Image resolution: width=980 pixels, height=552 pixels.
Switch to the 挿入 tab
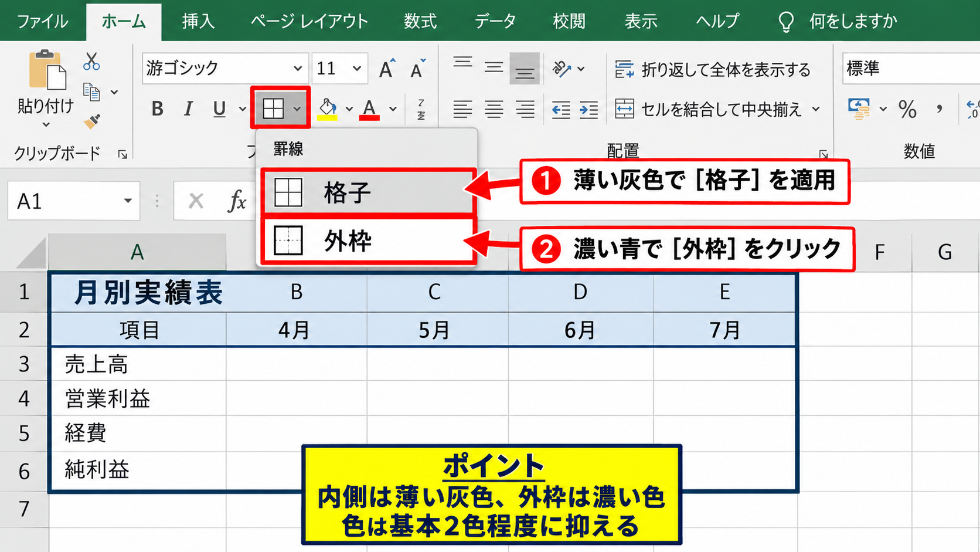(198, 22)
